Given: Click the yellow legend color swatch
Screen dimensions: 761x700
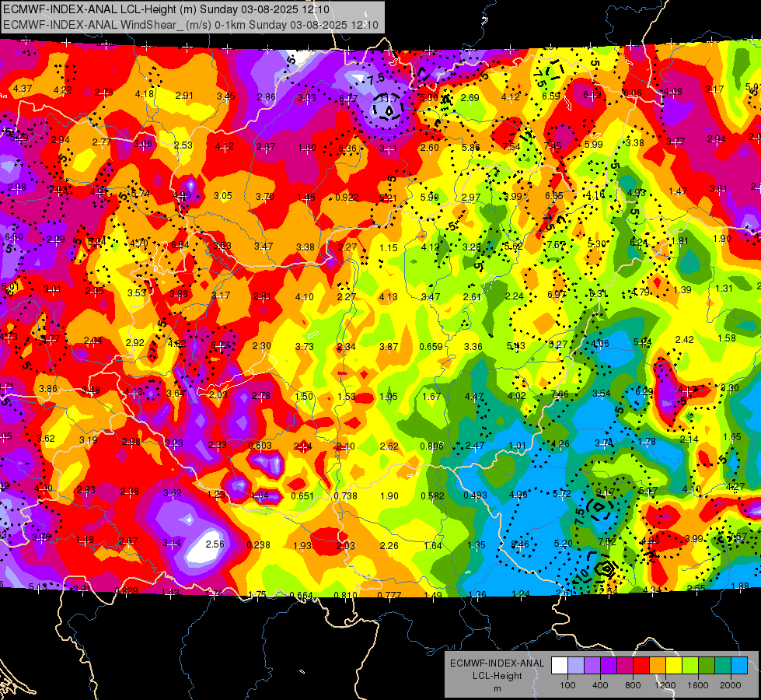Looking at the screenshot, I should pyautogui.click(x=675, y=666).
